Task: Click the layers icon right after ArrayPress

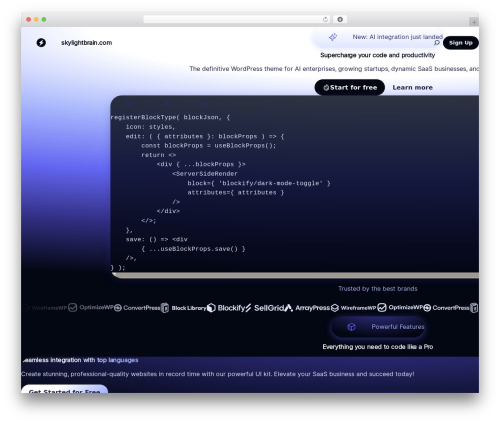Action: (x=335, y=308)
